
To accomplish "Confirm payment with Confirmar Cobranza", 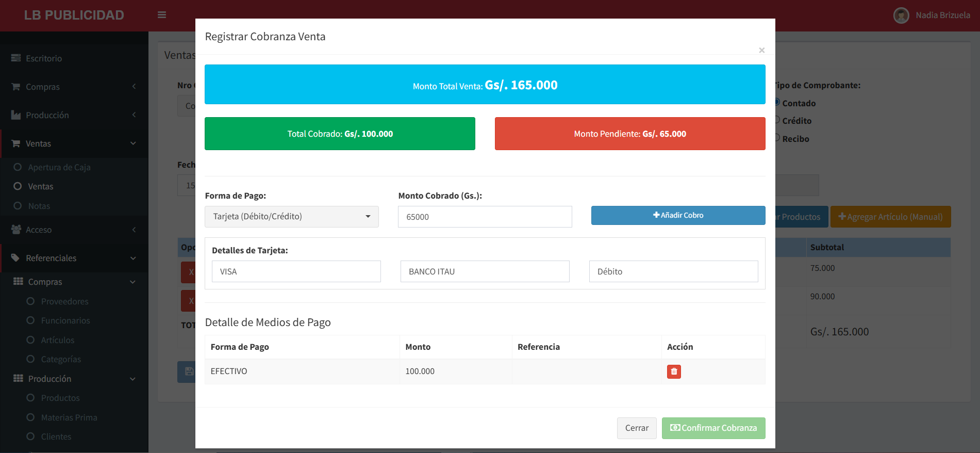I will [x=713, y=428].
